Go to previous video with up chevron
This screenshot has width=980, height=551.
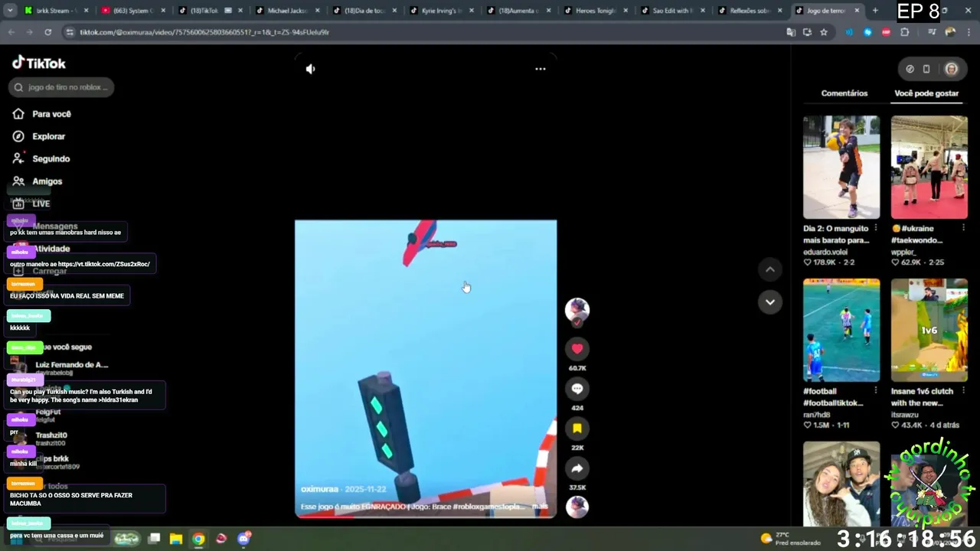tap(770, 269)
